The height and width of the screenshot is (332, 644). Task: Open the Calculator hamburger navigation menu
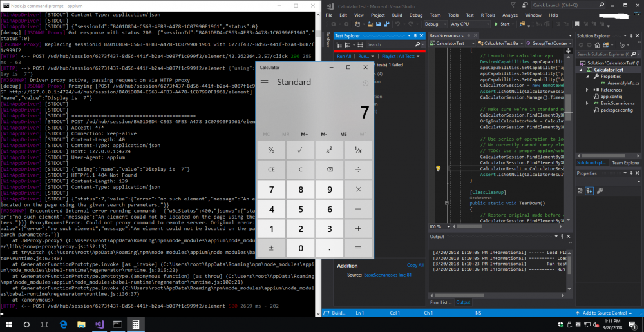coord(265,82)
